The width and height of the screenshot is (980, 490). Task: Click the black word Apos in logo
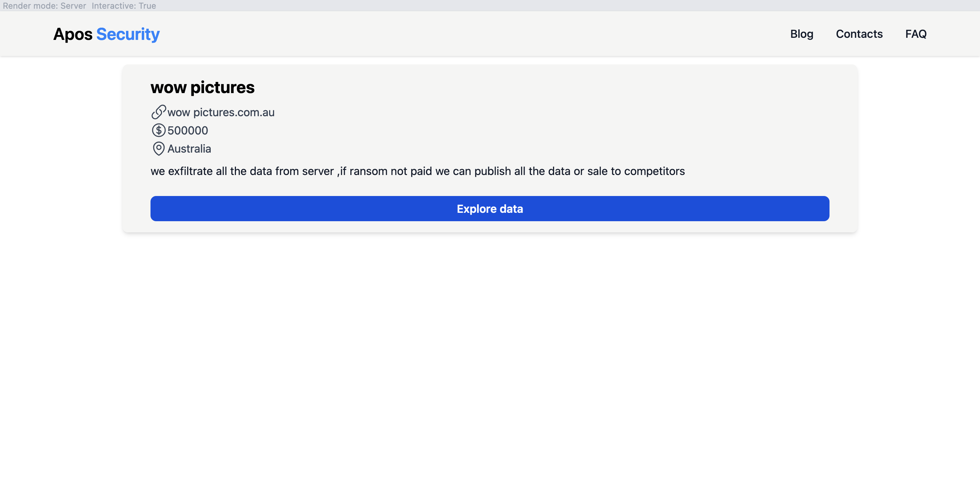click(x=73, y=34)
